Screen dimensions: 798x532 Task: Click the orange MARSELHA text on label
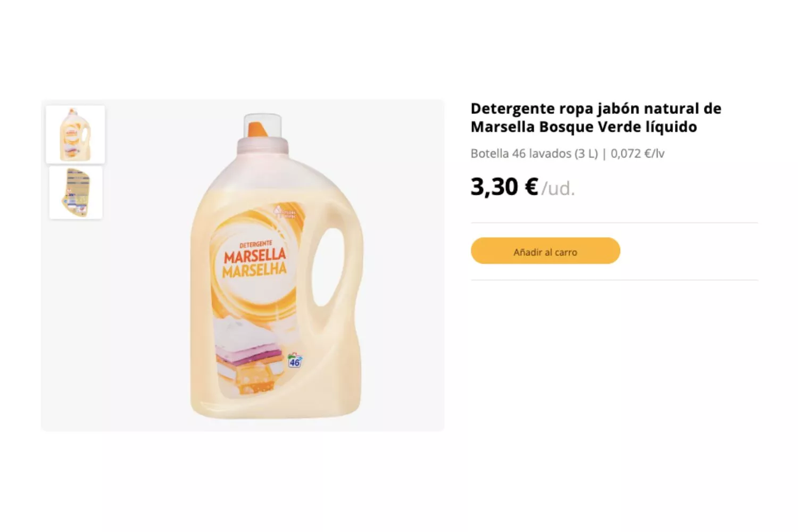point(254,270)
